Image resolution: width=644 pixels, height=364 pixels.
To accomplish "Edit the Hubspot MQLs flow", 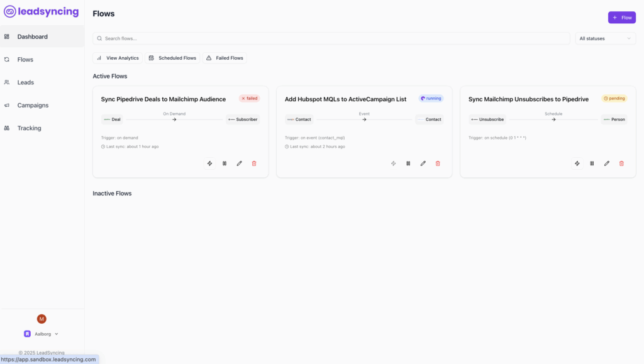I will pyautogui.click(x=423, y=163).
